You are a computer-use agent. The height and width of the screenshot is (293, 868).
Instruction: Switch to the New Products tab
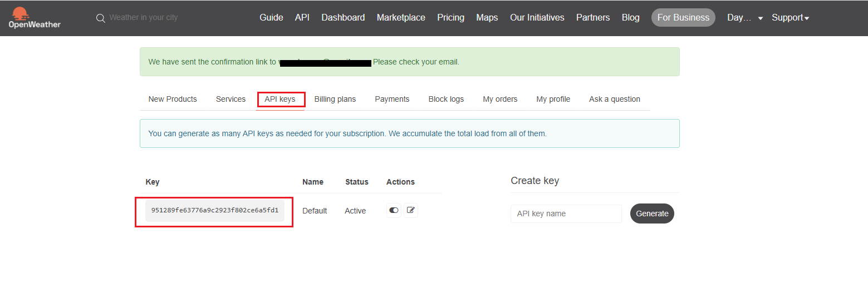coord(173,99)
